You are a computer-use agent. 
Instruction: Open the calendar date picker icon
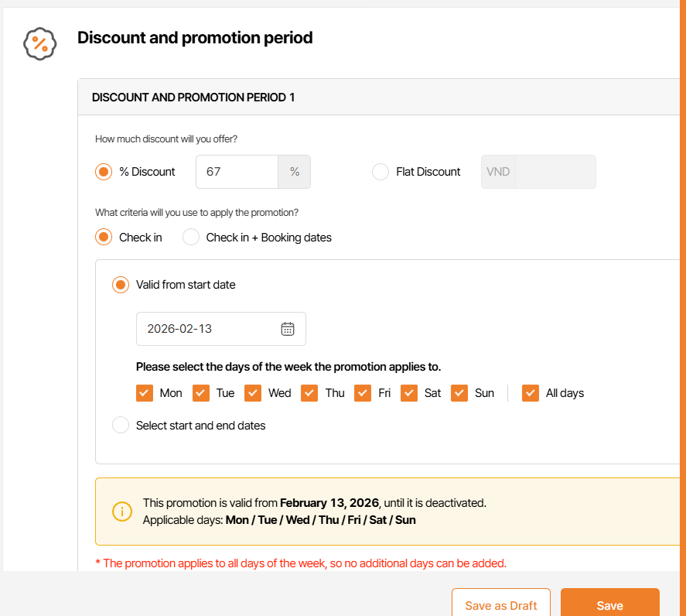(288, 329)
